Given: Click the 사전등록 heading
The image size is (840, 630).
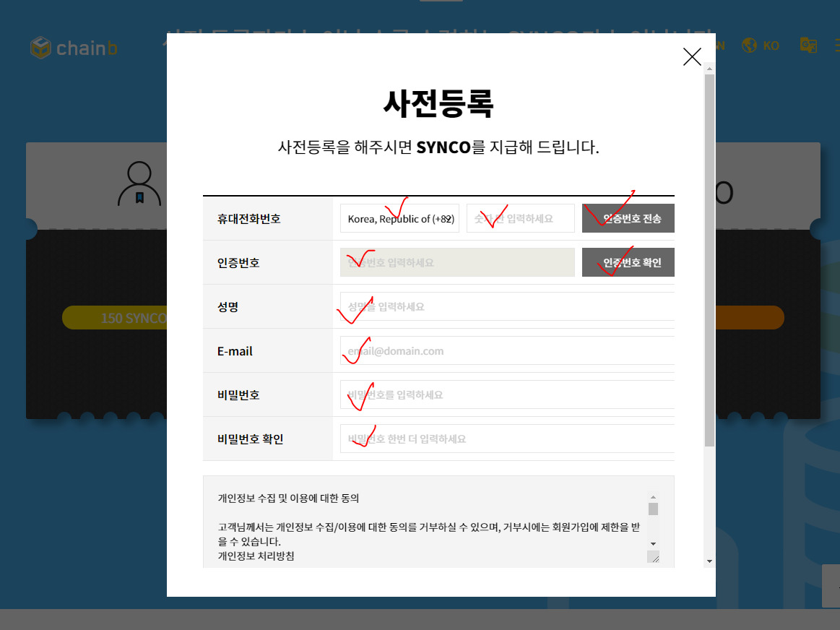Looking at the screenshot, I should (438, 103).
